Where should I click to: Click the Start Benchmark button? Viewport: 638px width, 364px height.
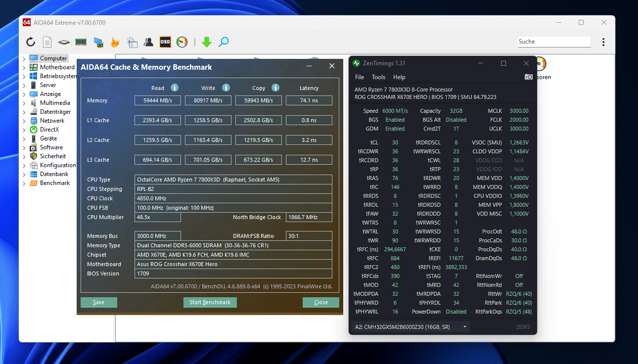point(210,302)
